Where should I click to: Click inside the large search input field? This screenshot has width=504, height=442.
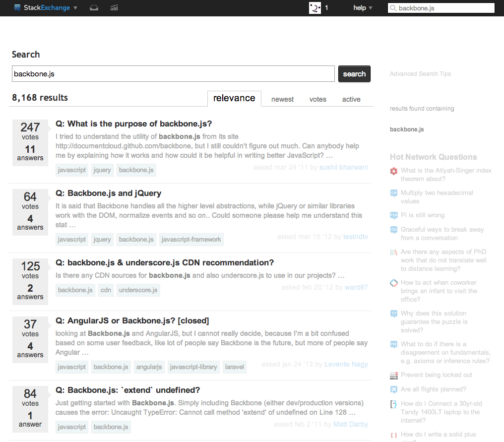click(x=174, y=73)
